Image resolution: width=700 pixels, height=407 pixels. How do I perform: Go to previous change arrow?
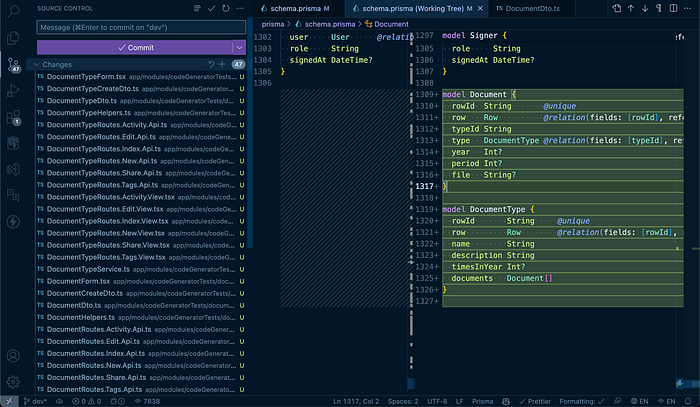[631, 8]
